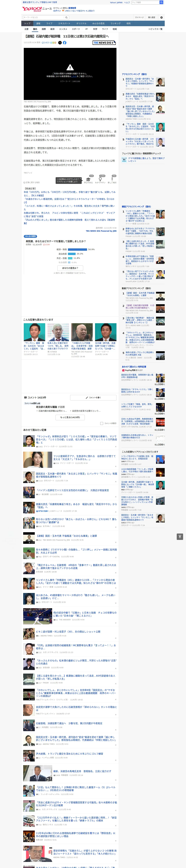186x868 pixels.
Task: Click reaction emoji icons under headline
Action: [53, 43]
